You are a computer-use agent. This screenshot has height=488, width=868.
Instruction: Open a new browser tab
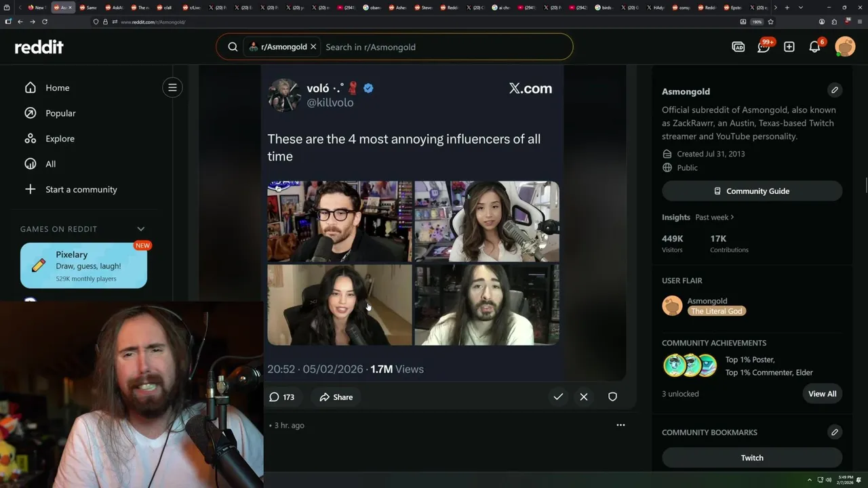click(x=787, y=7)
